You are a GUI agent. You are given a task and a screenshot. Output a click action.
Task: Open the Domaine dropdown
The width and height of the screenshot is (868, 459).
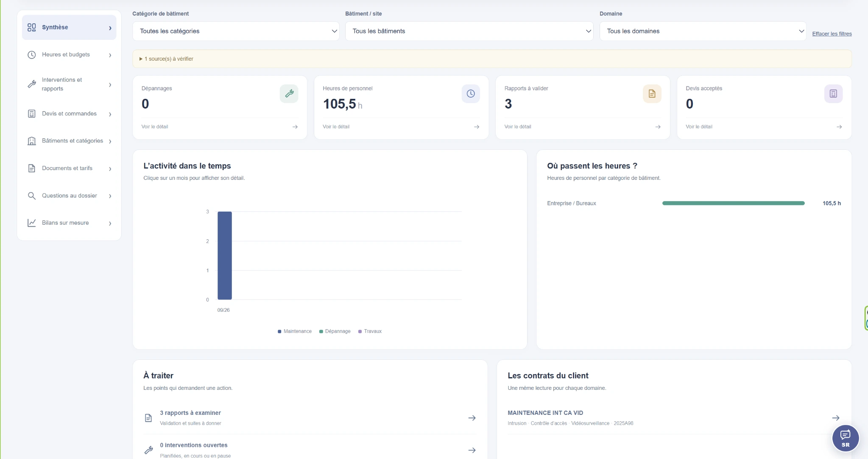coord(703,31)
